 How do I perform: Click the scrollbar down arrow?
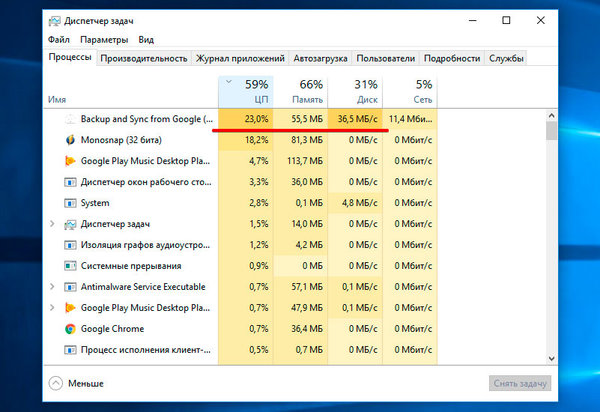point(551,359)
